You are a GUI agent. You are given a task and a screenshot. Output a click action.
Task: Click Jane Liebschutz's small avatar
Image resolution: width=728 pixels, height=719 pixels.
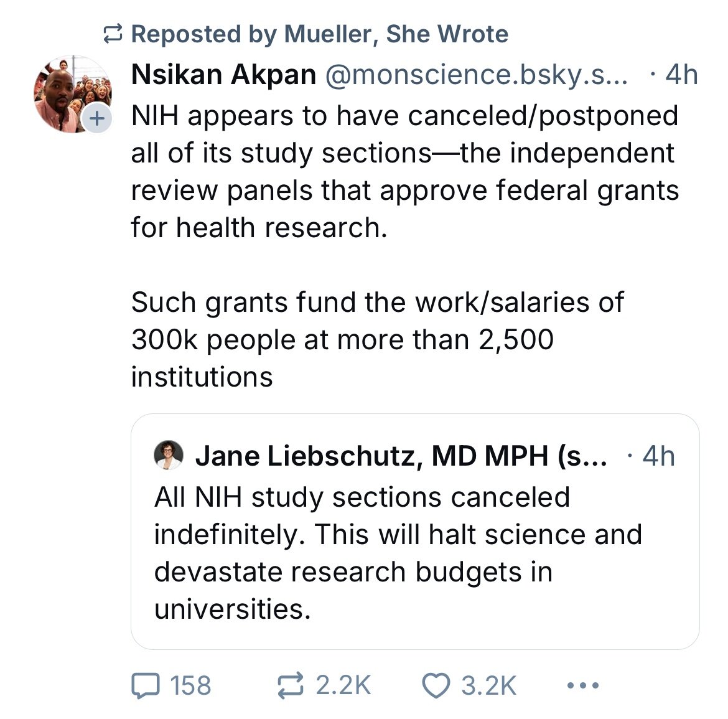[x=168, y=455]
